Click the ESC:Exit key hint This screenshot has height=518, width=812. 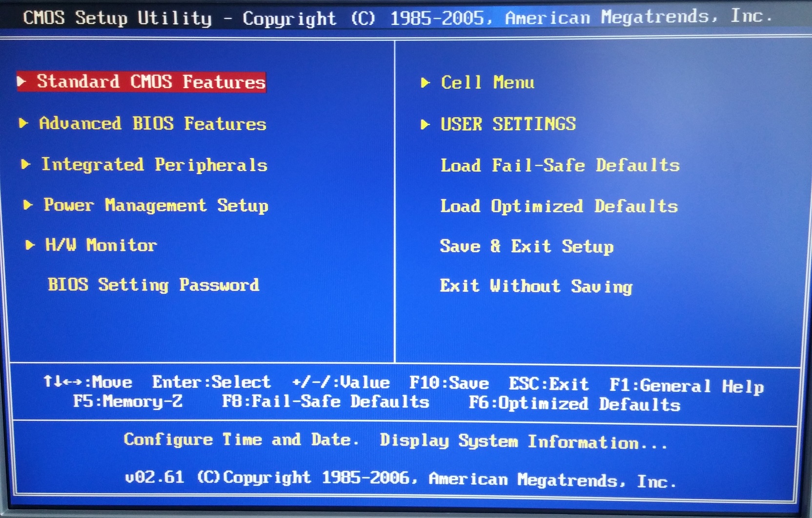coord(549,384)
